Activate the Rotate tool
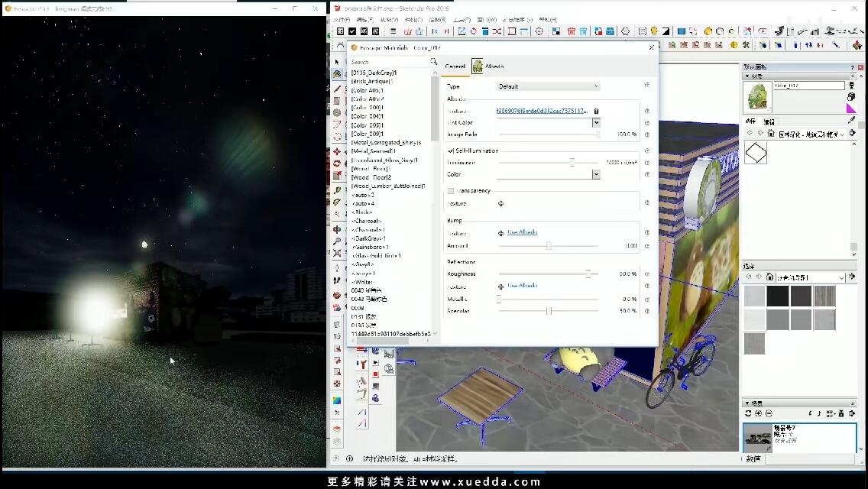The image size is (868, 489). 337,164
